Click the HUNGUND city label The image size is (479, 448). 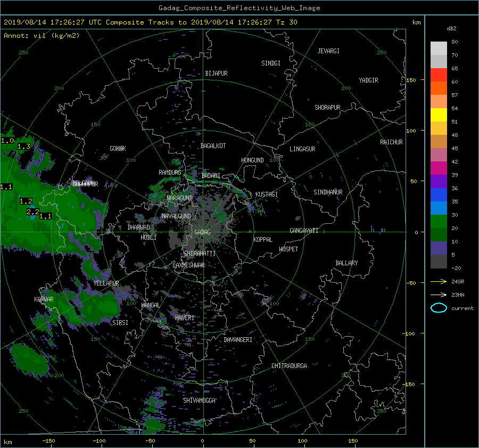(x=252, y=160)
